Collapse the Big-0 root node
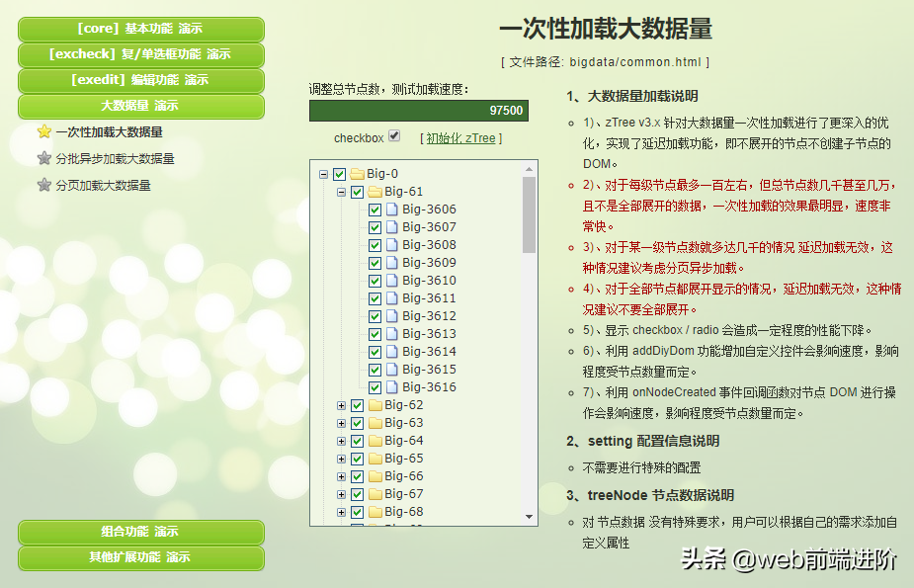914x588 pixels. point(323,172)
